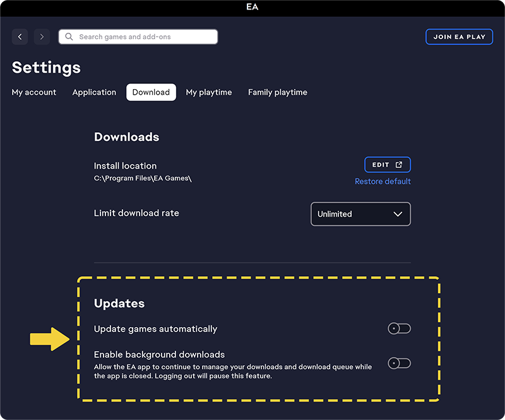Image resolution: width=505 pixels, height=420 pixels.
Task: Enable background downloads switch
Action: point(400,364)
